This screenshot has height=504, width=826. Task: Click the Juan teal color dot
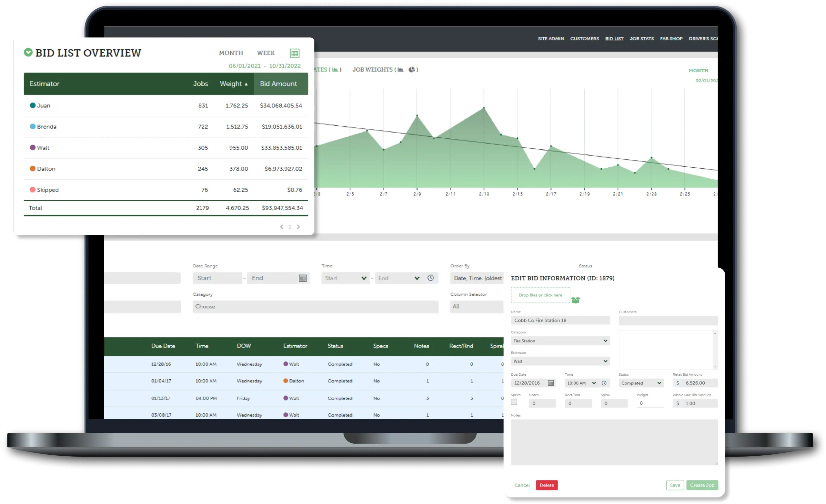click(x=33, y=105)
